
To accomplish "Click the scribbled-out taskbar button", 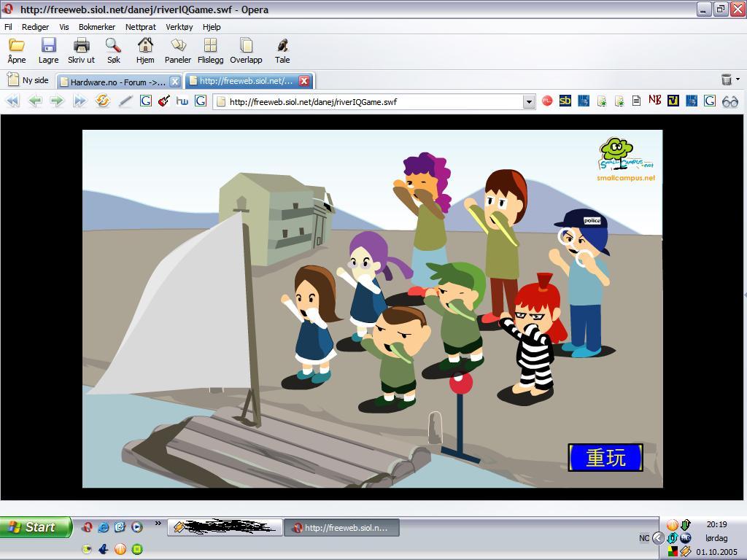I will pyautogui.click(x=225, y=528).
